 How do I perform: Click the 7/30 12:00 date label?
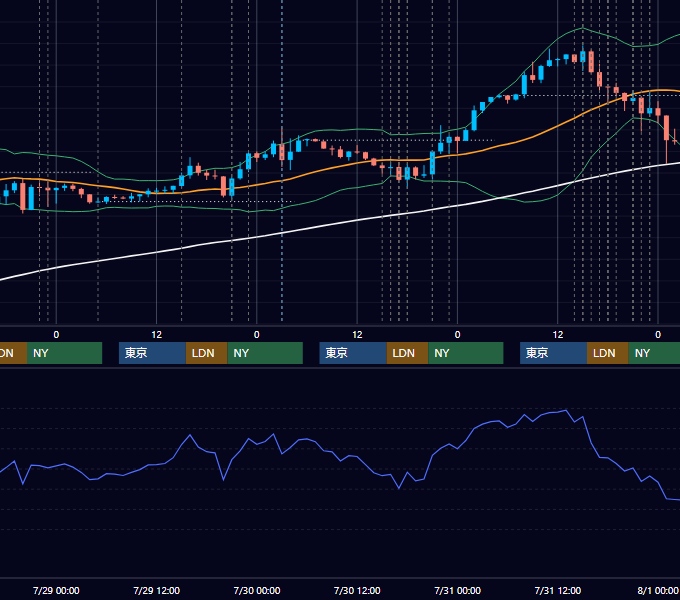[357, 590]
